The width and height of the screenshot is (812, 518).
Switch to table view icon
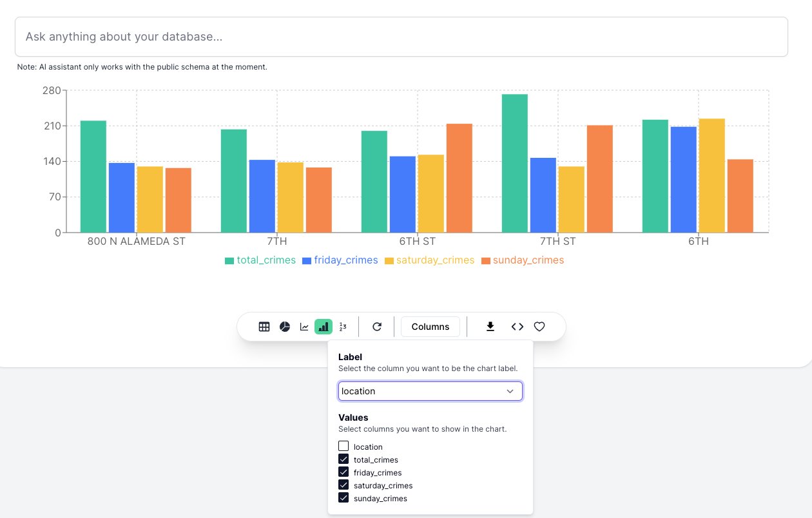click(x=264, y=327)
